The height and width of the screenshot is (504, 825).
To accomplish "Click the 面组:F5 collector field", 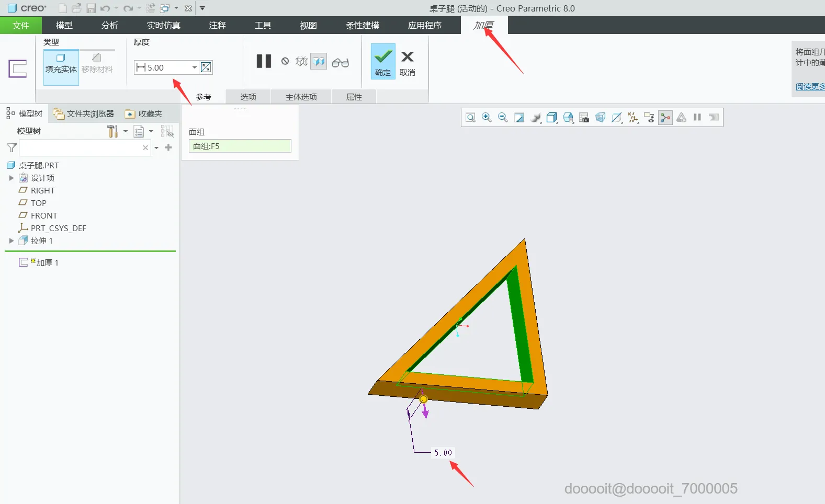I will click(x=240, y=146).
